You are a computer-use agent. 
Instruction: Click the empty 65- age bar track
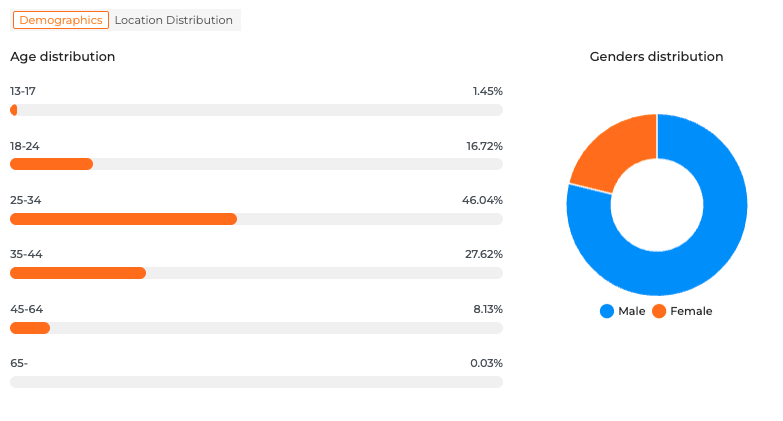(256, 382)
